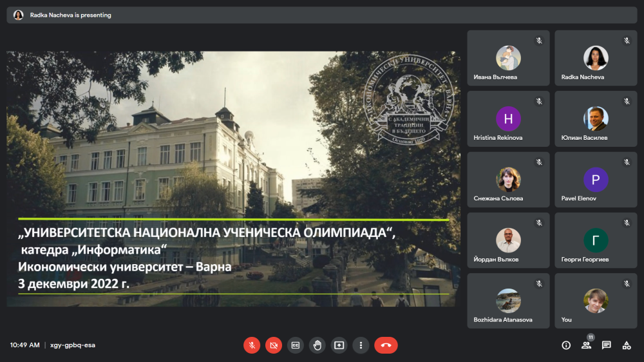Click Юлиан Василев participant avatar
The height and width of the screenshot is (362, 644).
(596, 119)
